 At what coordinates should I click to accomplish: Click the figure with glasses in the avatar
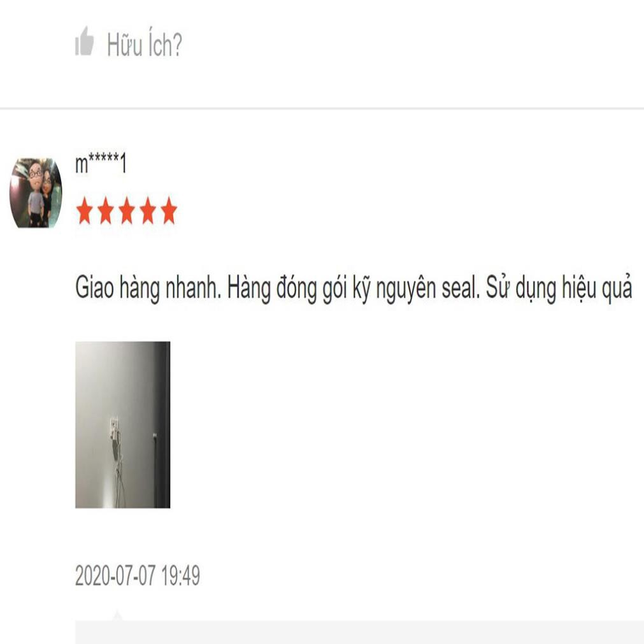(x=36, y=193)
